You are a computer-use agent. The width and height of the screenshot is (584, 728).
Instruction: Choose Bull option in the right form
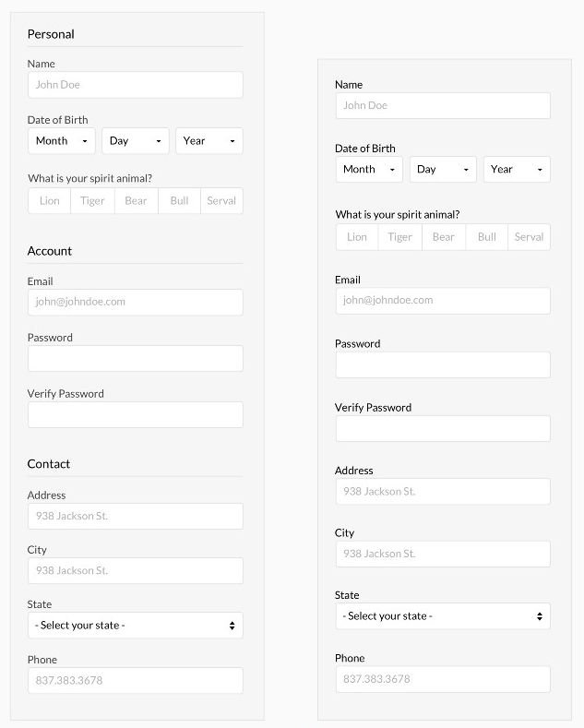487,237
